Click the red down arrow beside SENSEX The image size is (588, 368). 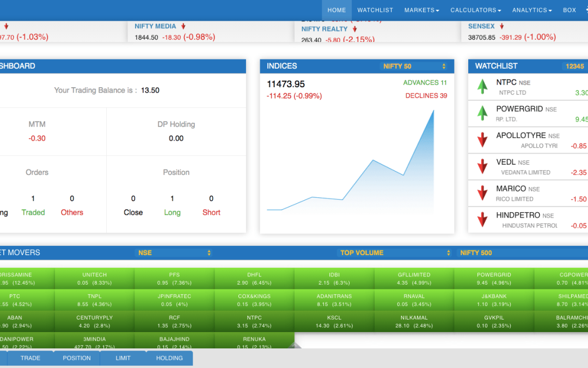pyautogui.click(x=502, y=26)
